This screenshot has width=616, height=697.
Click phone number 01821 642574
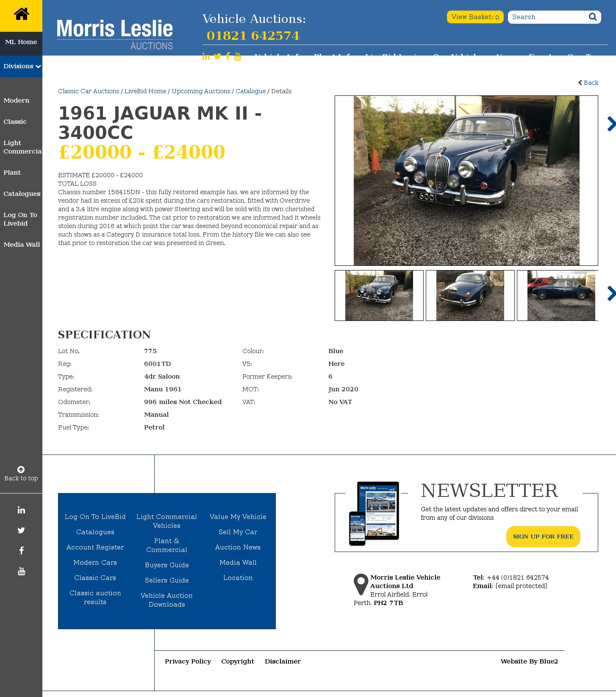[x=253, y=36]
